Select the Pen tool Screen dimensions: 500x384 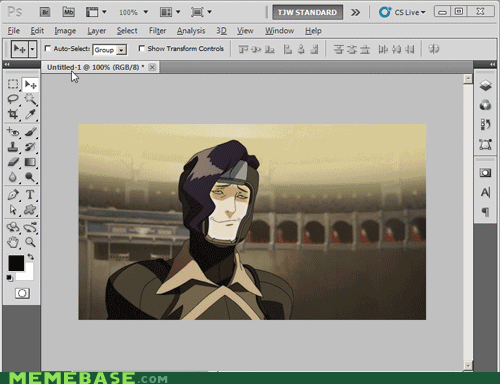click(13, 195)
